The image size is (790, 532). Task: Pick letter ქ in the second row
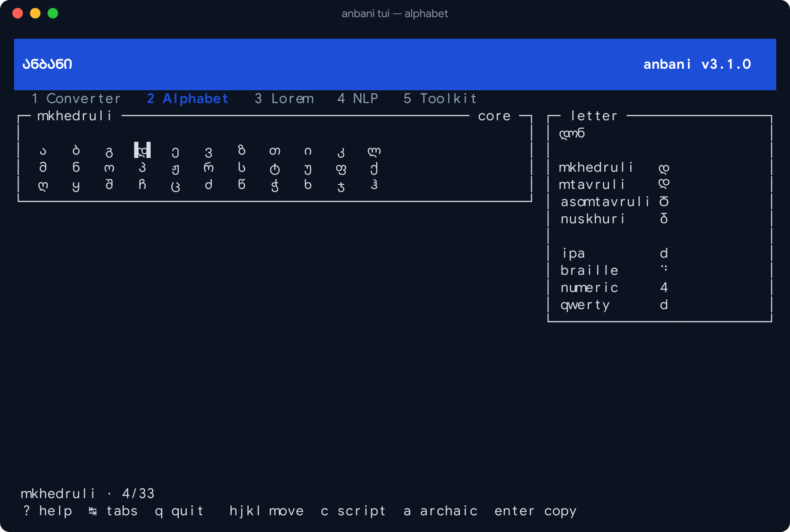click(374, 168)
